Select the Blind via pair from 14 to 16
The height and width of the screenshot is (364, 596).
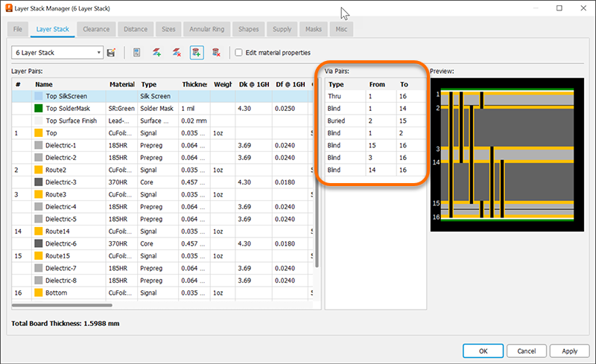375,170
